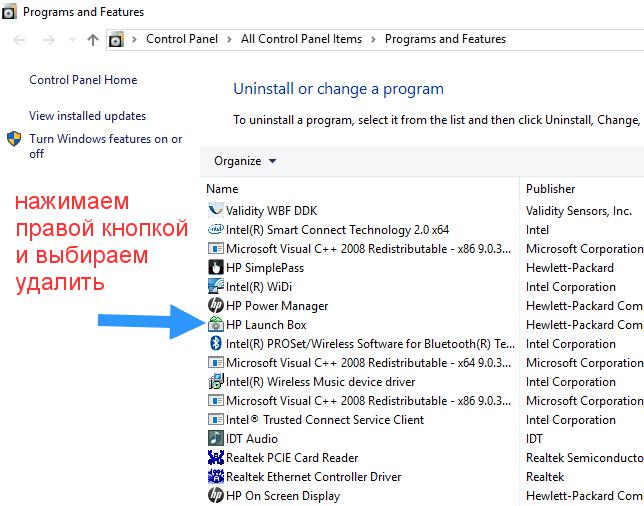Select the HP SimplePass entry
This screenshot has height=506, width=644.
[x=265, y=268]
